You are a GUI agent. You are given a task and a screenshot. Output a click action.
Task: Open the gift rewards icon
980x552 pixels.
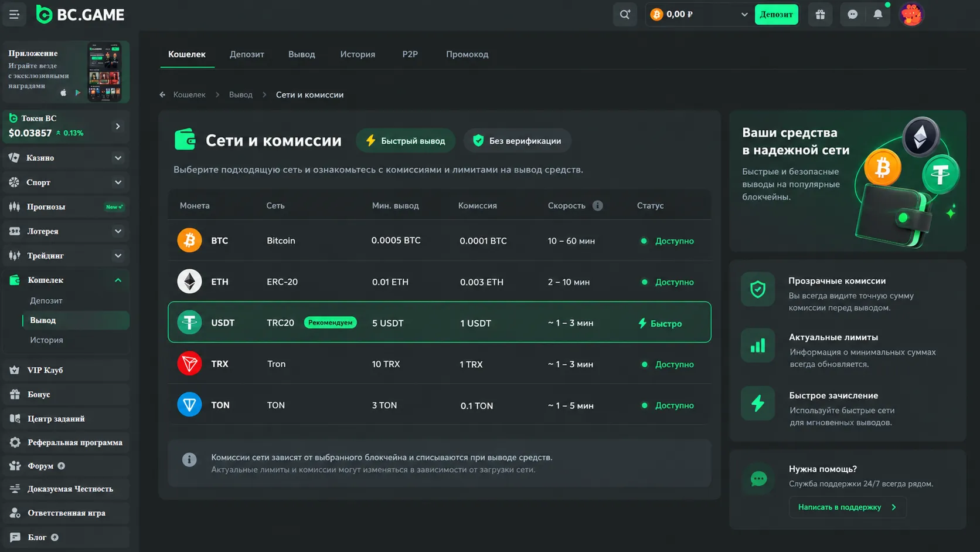[820, 15]
